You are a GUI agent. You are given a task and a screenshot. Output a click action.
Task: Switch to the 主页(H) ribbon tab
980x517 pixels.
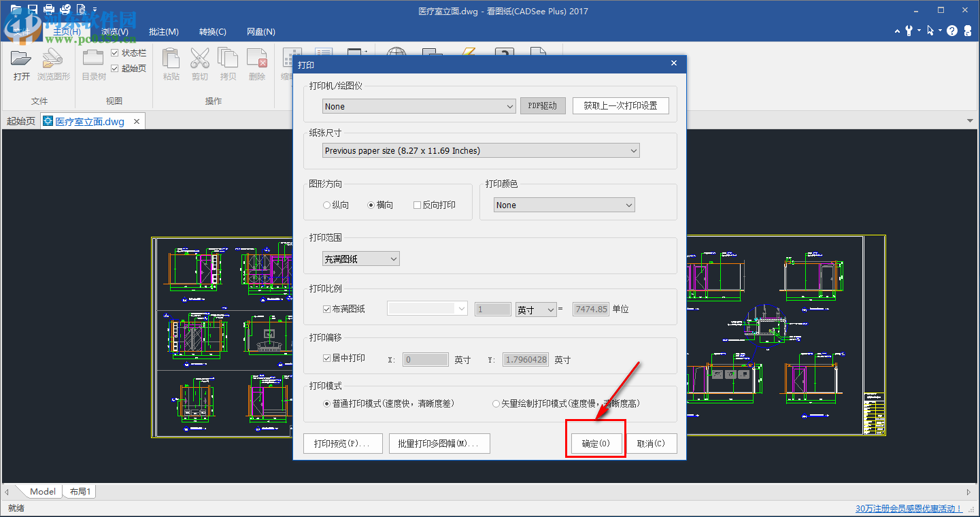(x=67, y=32)
